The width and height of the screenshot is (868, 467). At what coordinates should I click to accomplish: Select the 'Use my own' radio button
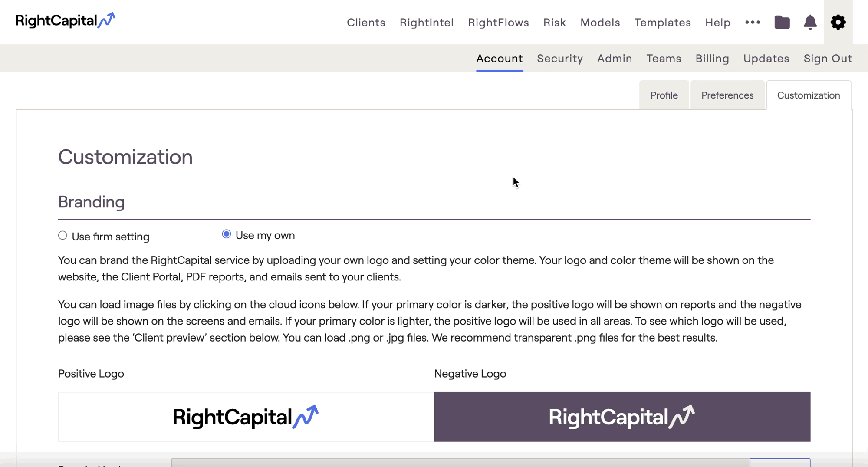(x=227, y=234)
